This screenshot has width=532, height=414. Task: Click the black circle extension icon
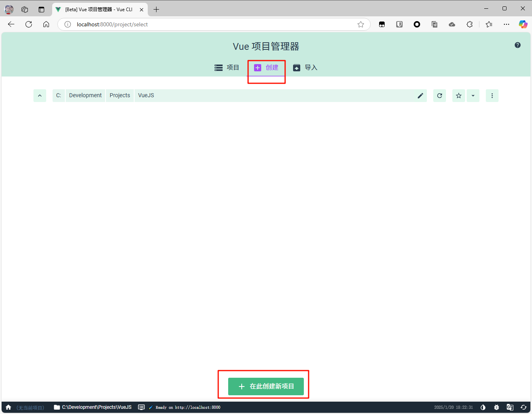(x=417, y=24)
